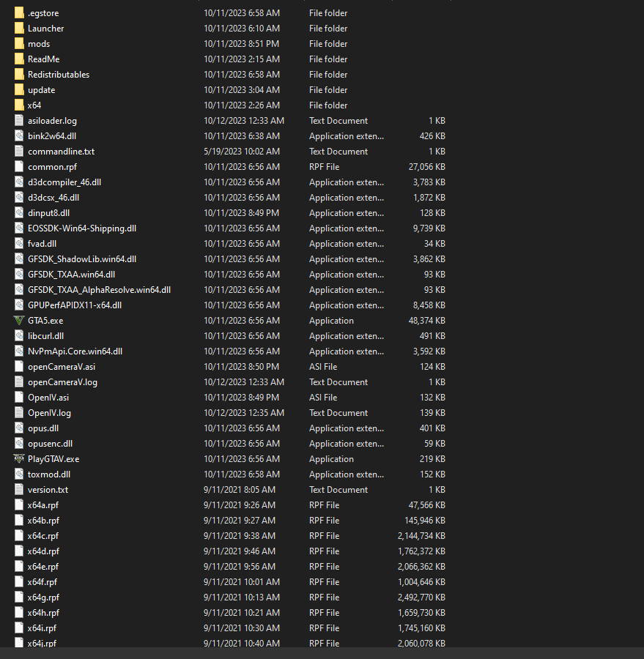The image size is (644, 659).
Task: Click the version.txt file icon
Action: pyautogui.click(x=19, y=490)
